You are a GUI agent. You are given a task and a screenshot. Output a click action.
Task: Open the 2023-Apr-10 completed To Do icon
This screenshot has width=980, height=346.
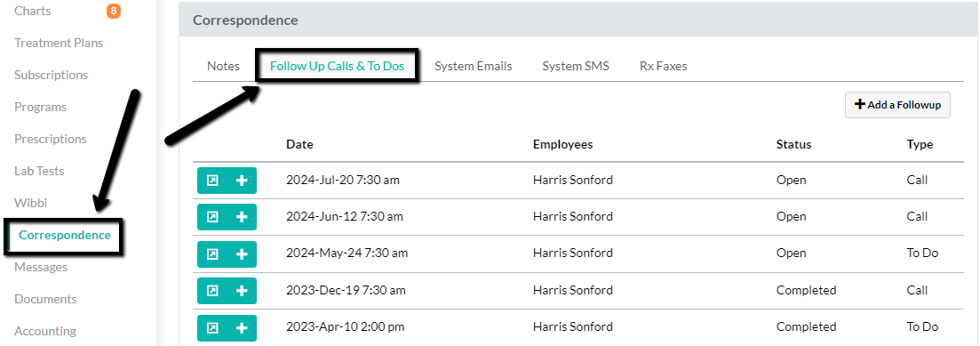(x=212, y=328)
